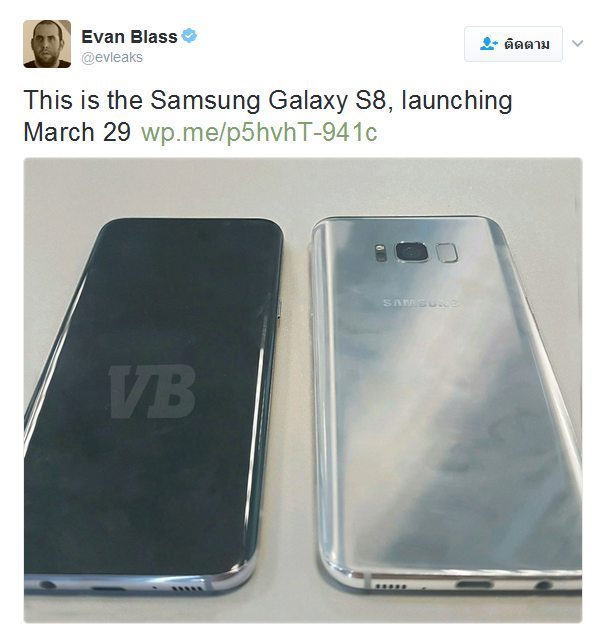Open the wp.me/p5hvhT-941c link
Screen dimensions: 600x631
pyautogui.click(x=259, y=132)
